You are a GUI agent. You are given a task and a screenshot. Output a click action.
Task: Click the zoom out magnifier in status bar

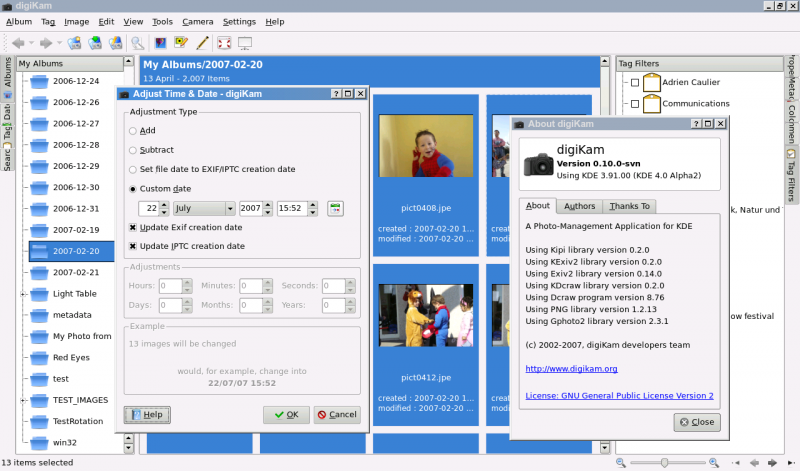pyautogui.click(x=620, y=462)
